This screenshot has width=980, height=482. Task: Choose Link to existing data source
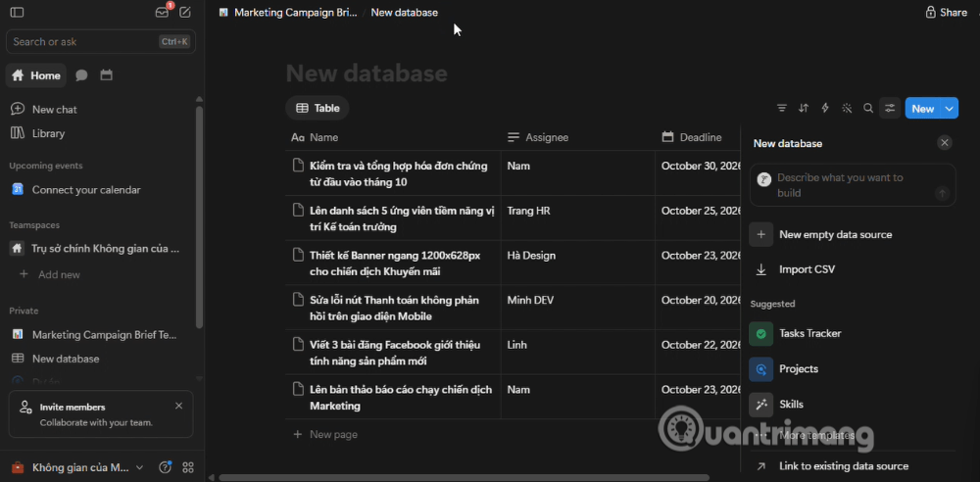(x=853, y=465)
